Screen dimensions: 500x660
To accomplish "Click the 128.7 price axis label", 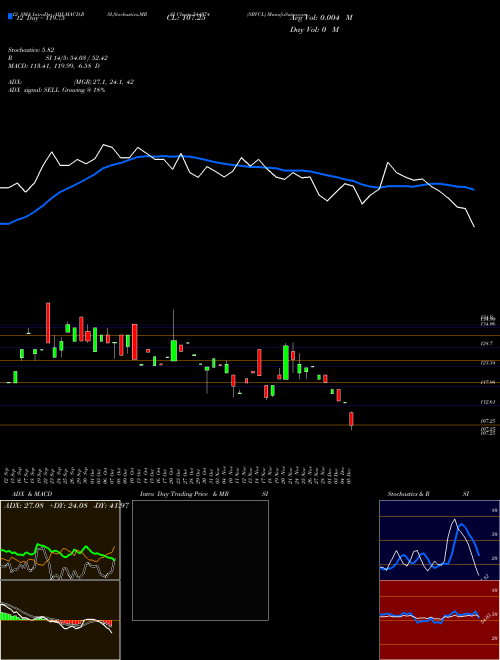I will (x=487, y=343).
